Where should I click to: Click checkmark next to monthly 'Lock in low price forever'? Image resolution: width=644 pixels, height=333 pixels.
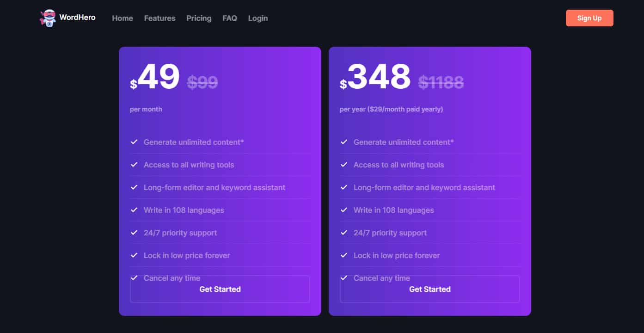tap(134, 255)
